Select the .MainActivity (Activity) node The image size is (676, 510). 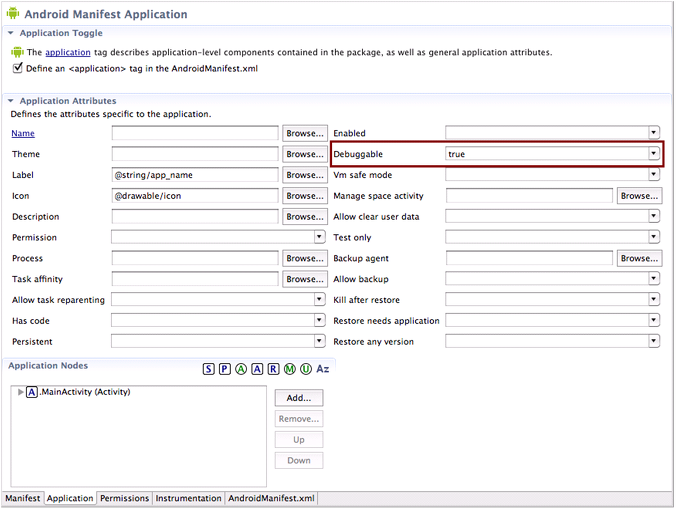click(85, 392)
